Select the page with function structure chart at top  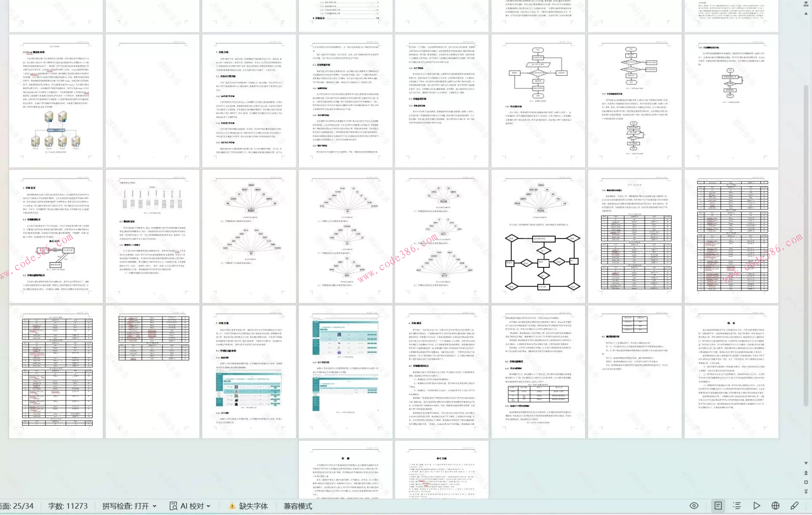152,236
